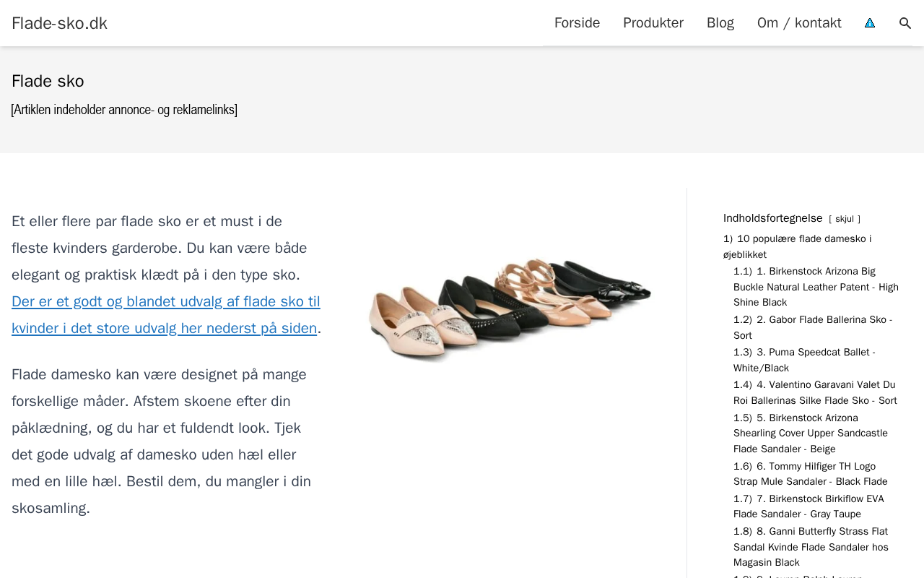Select Puma Speedcat Ballet contents link
The width and height of the screenshot is (924, 578).
point(804,360)
